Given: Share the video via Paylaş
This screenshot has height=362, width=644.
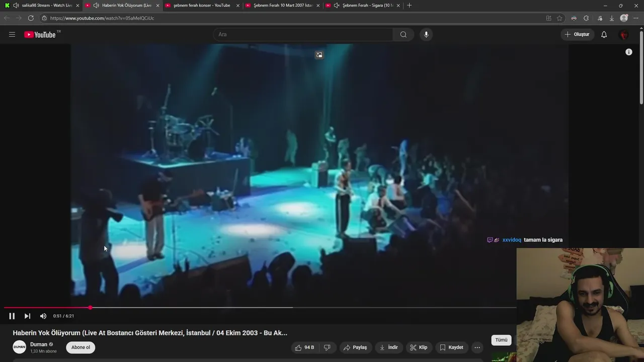Looking at the screenshot, I should (355, 347).
